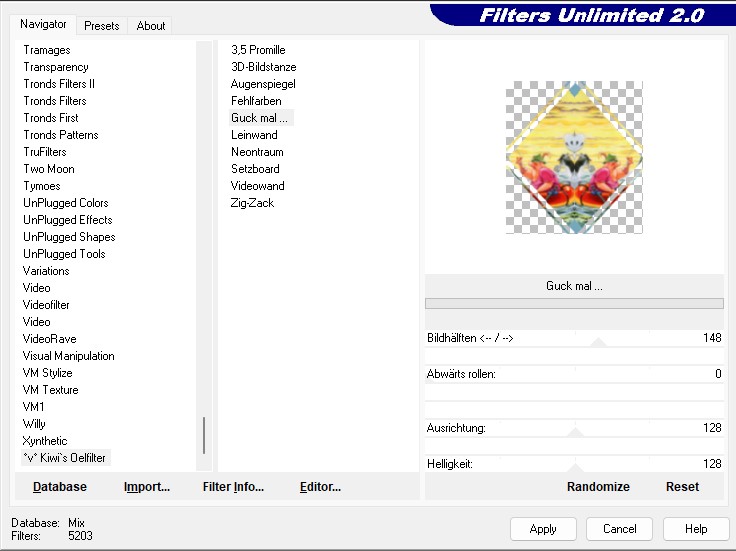Choose Tronds Filters II in category list

(x=59, y=84)
